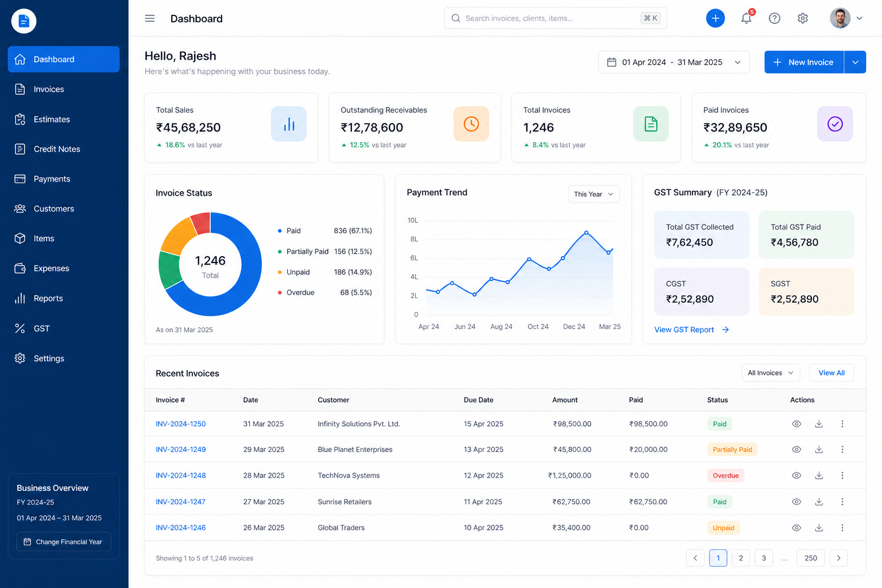The height and width of the screenshot is (588, 882).
Task: Click the Change Financial Year button
Action: pyautogui.click(x=64, y=542)
